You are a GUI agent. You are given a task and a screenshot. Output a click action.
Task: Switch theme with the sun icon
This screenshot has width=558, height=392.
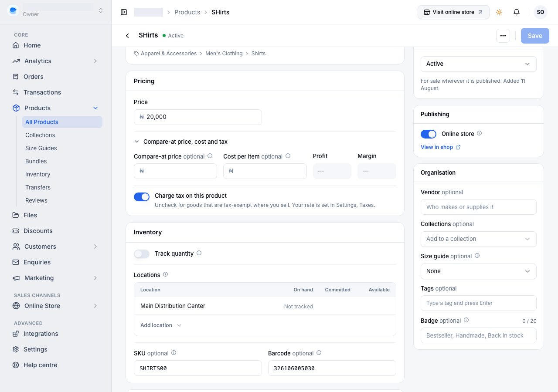coord(499,12)
